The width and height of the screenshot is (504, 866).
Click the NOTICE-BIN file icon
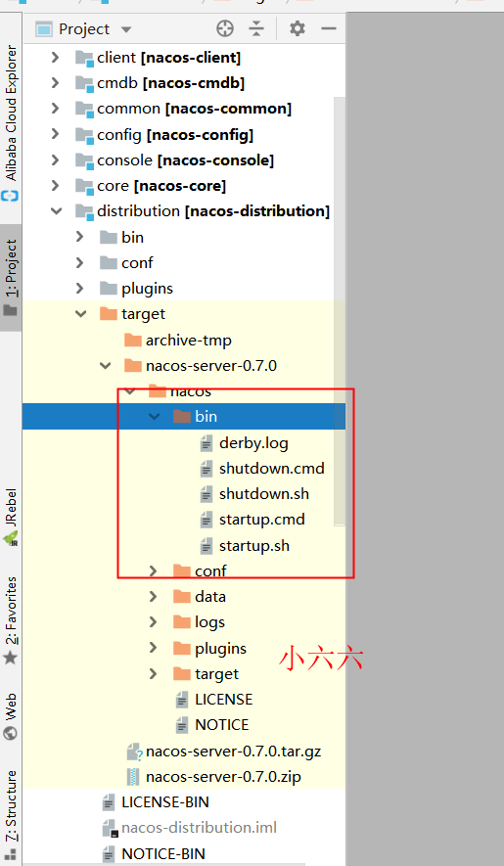tap(109, 853)
